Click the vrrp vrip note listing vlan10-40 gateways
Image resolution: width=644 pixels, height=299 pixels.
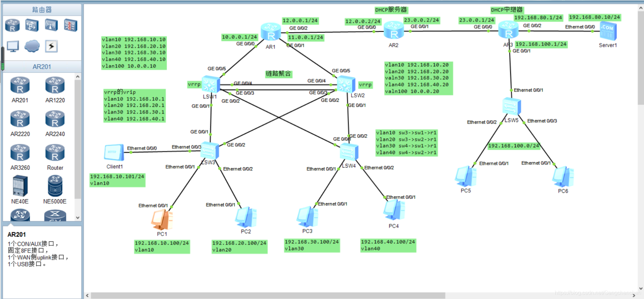pos(135,106)
